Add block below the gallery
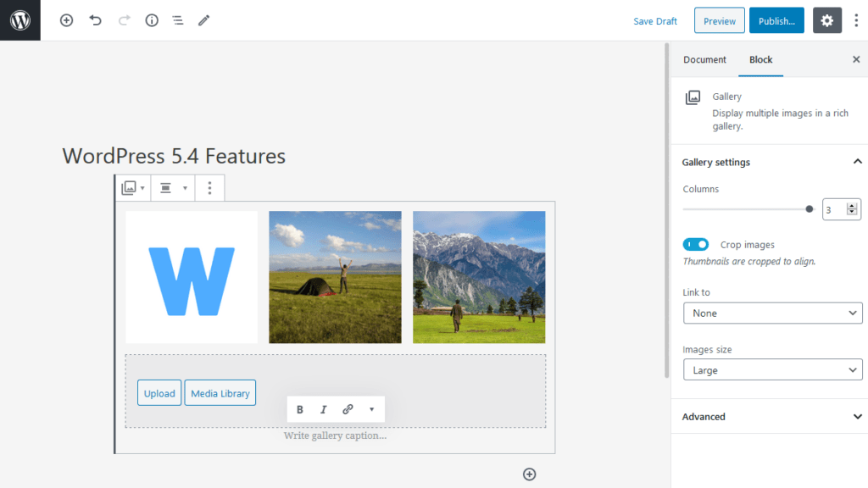 [x=529, y=474]
